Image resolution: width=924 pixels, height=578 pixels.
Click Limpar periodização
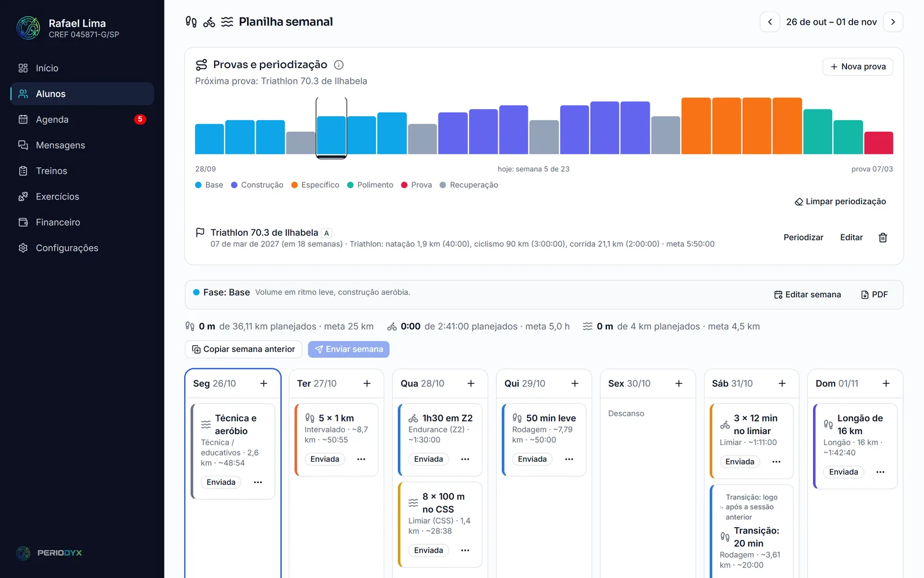(x=840, y=202)
